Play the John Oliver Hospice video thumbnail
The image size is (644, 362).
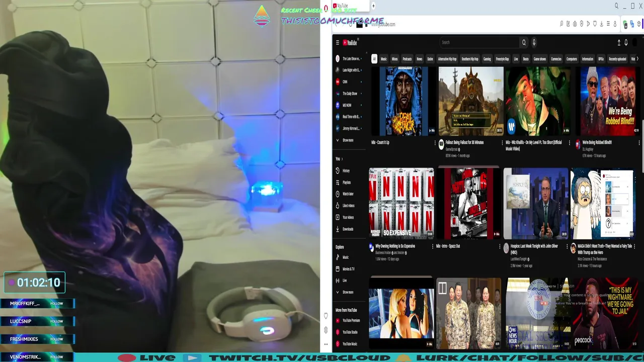click(536, 203)
